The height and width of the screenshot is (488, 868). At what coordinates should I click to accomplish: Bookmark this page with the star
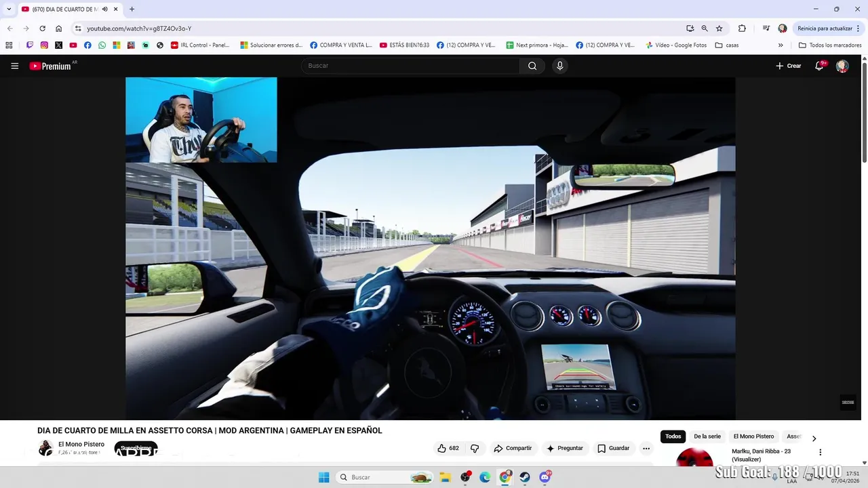coord(719,28)
